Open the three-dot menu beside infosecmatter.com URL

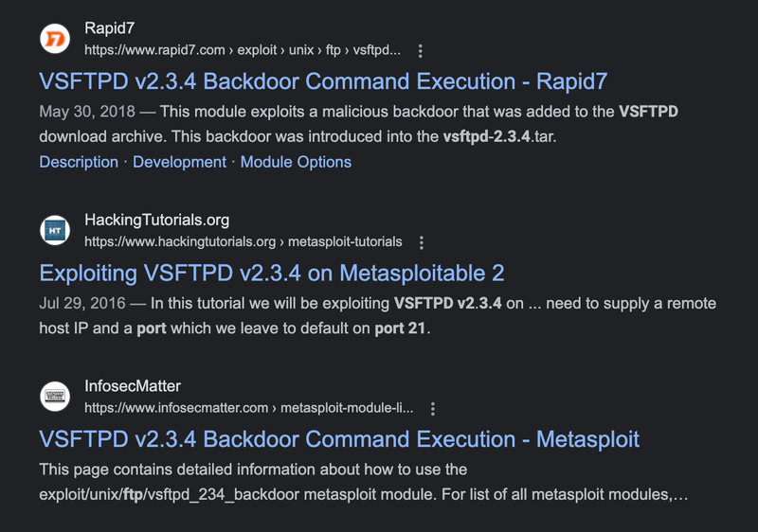click(x=433, y=409)
